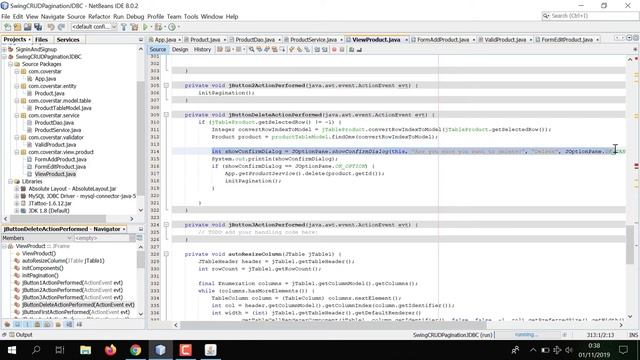
Task: Minimize the Navigator panel
Action: click(x=141, y=229)
